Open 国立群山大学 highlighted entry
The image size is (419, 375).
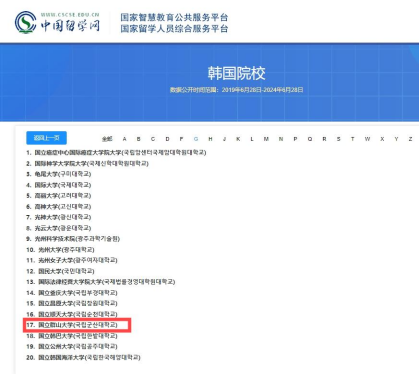click(x=78, y=325)
